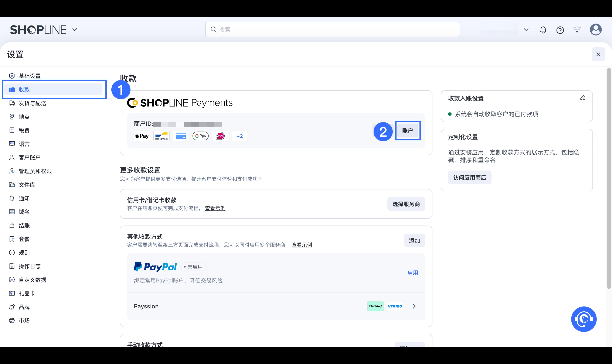Expand the store selector chevron near bell
This screenshot has width=612, height=364.
tap(526, 30)
